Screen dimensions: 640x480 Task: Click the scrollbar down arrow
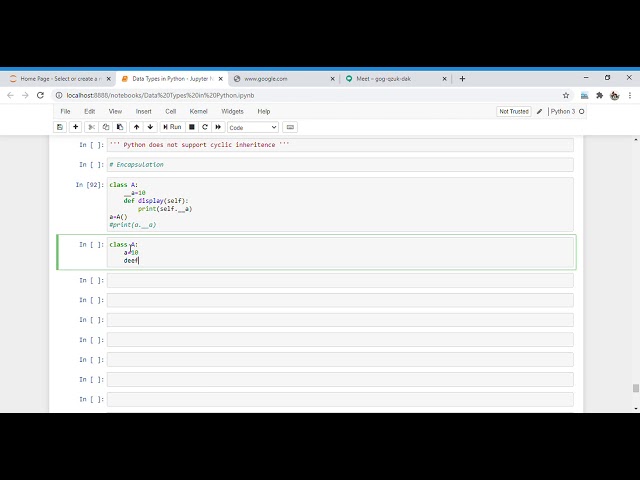point(636,409)
